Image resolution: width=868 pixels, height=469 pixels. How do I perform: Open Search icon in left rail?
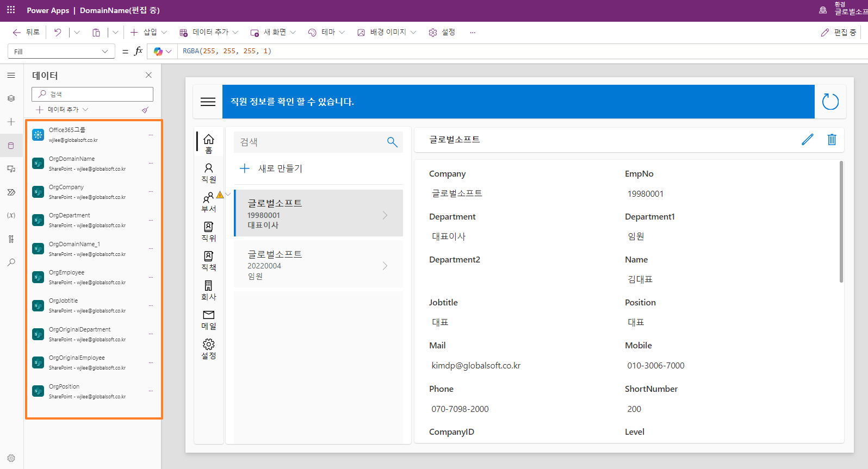pyautogui.click(x=11, y=262)
